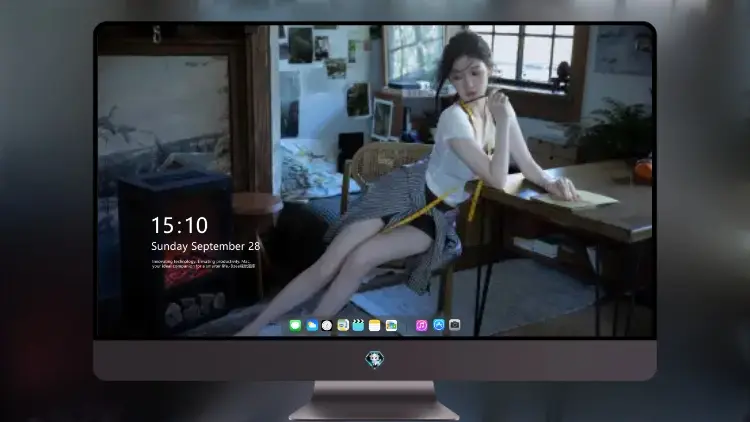750x422 pixels.
Task: Open the yellow Notes app in the dock
Action: pos(375,326)
